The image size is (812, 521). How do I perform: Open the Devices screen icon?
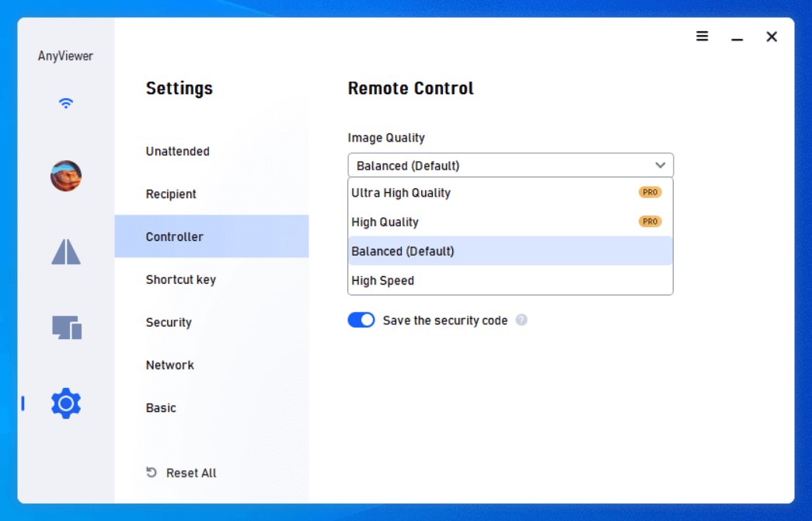(x=67, y=327)
